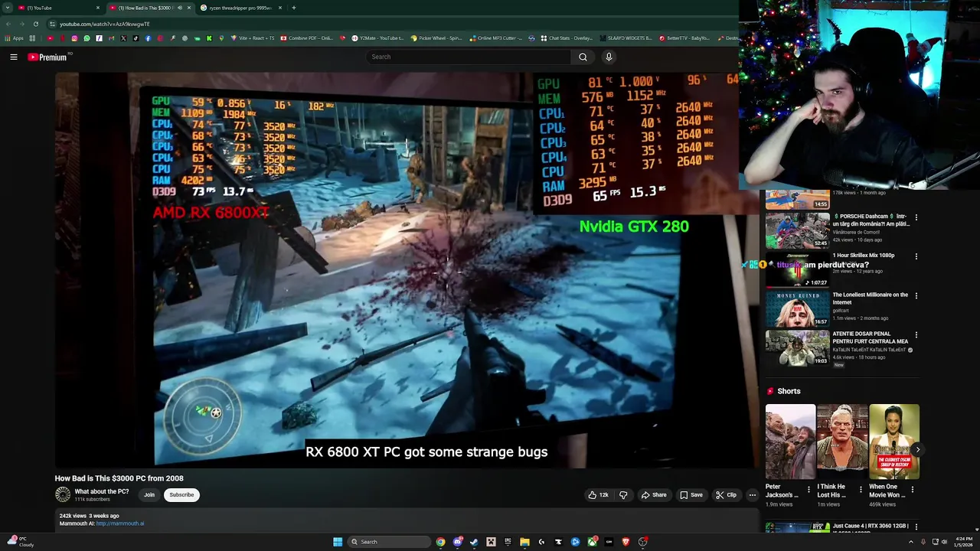Open options for I Think He Lost short

(x=861, y=489)
